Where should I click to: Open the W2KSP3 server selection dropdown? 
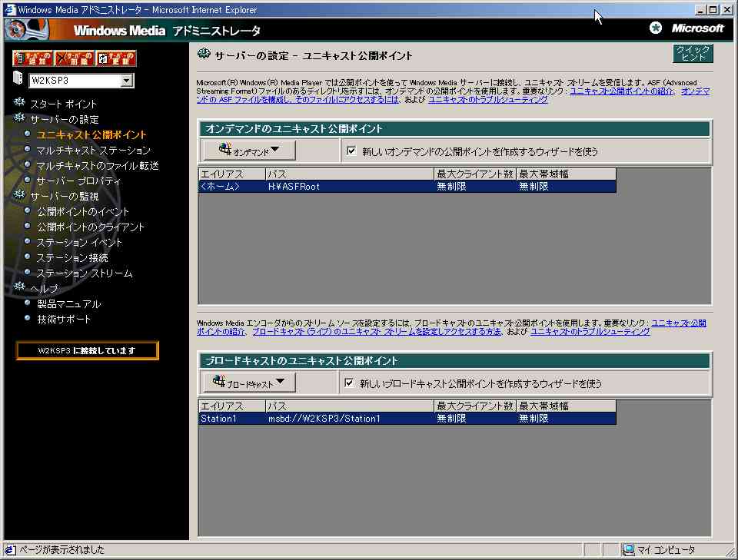[126, 81]
